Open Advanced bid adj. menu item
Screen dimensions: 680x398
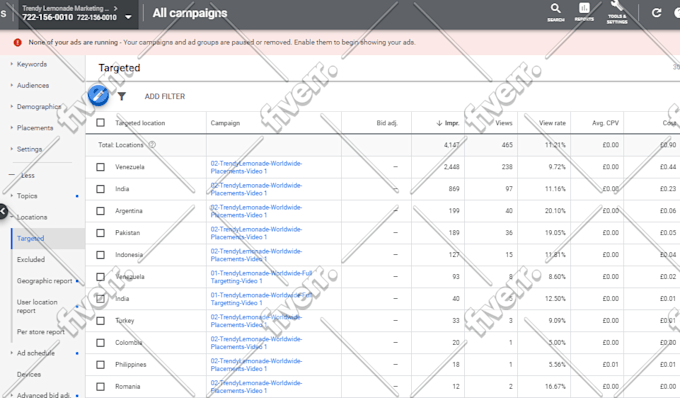43,395
